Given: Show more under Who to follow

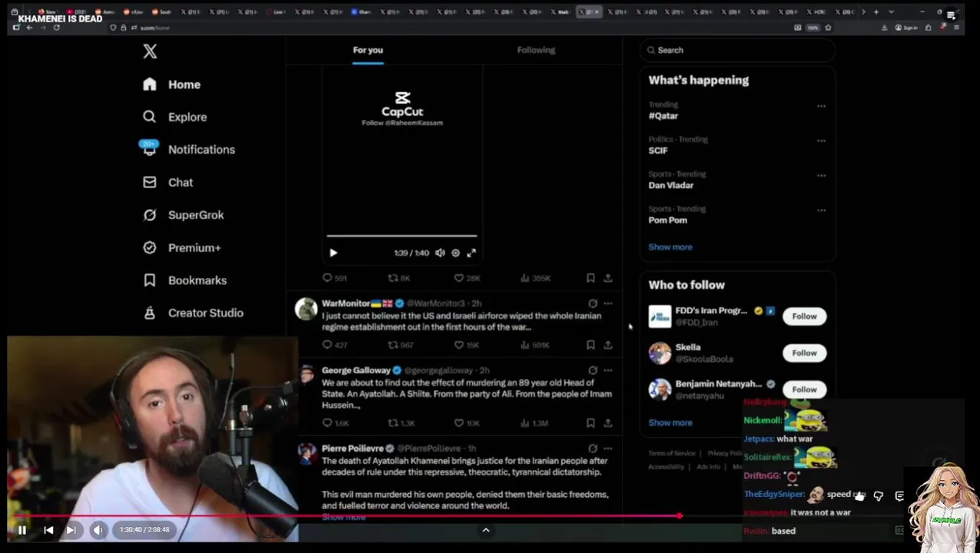Looking at the screenshot, I should [x=670, y=423].
